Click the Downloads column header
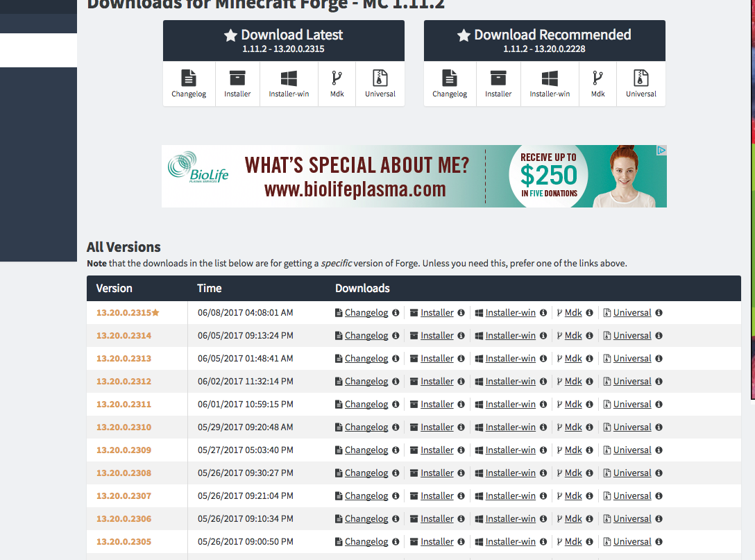This screenshot has height=560, width=755. point(362,289)
